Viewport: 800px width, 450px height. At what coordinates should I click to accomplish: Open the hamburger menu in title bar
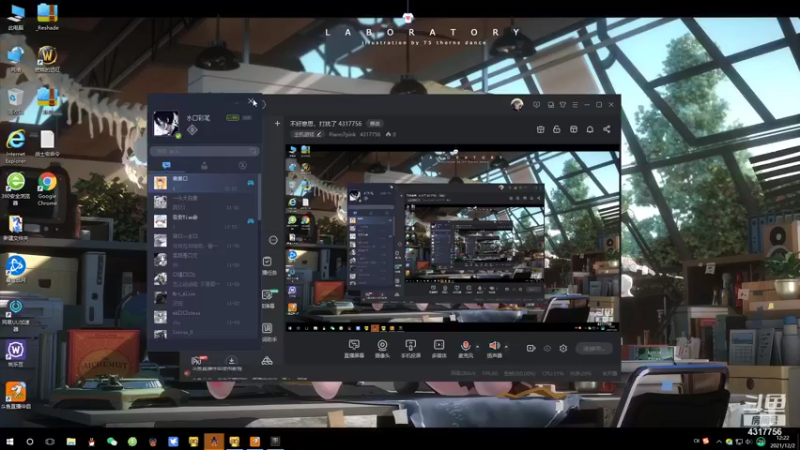click(x=575, y=105)
